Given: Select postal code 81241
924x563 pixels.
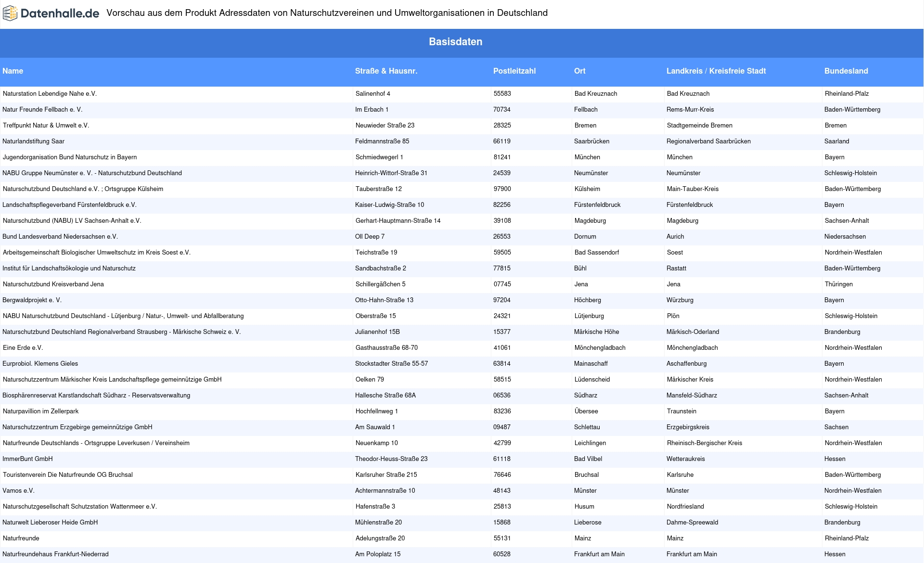Looking at the screenshot, I should point(502,157).
